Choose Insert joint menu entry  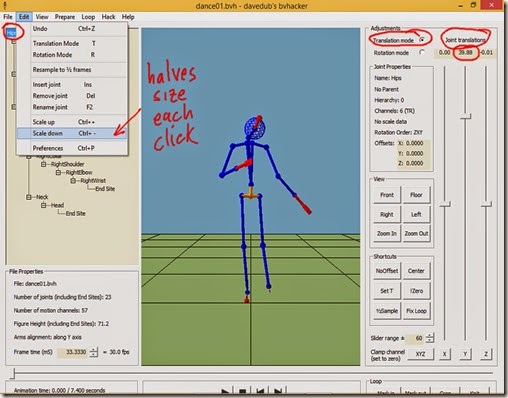72,85
